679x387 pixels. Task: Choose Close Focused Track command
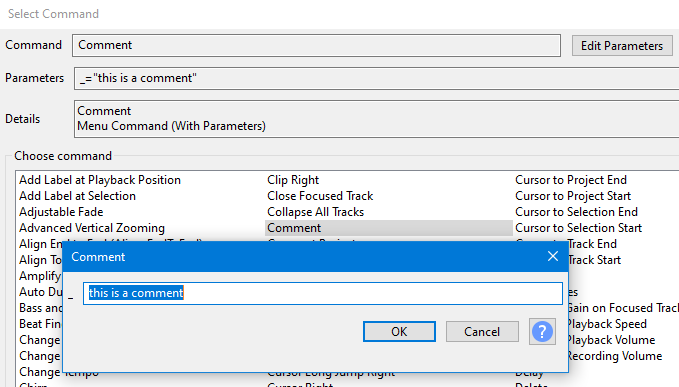pyautogui.click(x=320, y=196)
